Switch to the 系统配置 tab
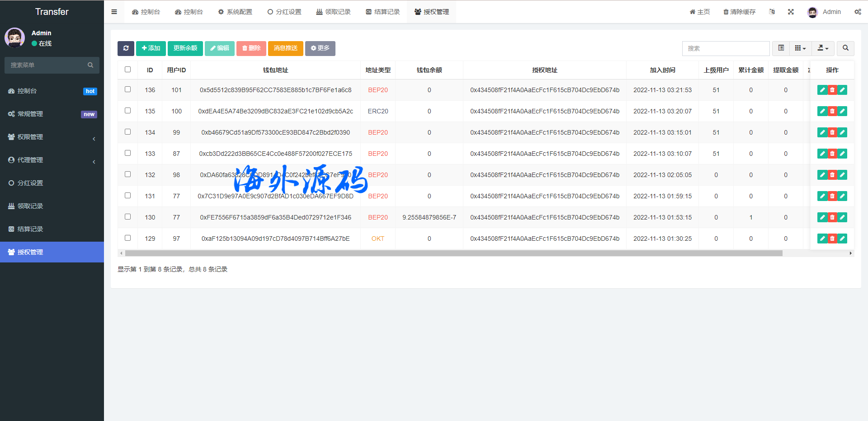 click(235, 12)
